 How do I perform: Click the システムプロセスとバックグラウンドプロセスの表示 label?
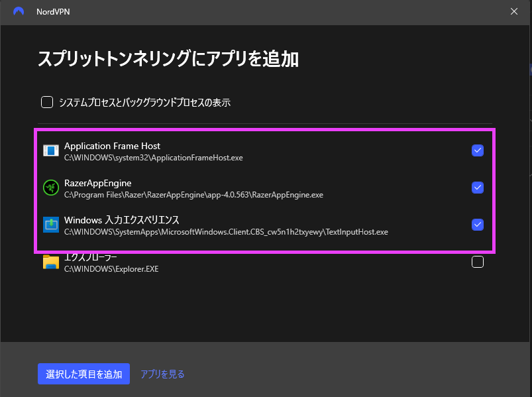tap(145, 103)
